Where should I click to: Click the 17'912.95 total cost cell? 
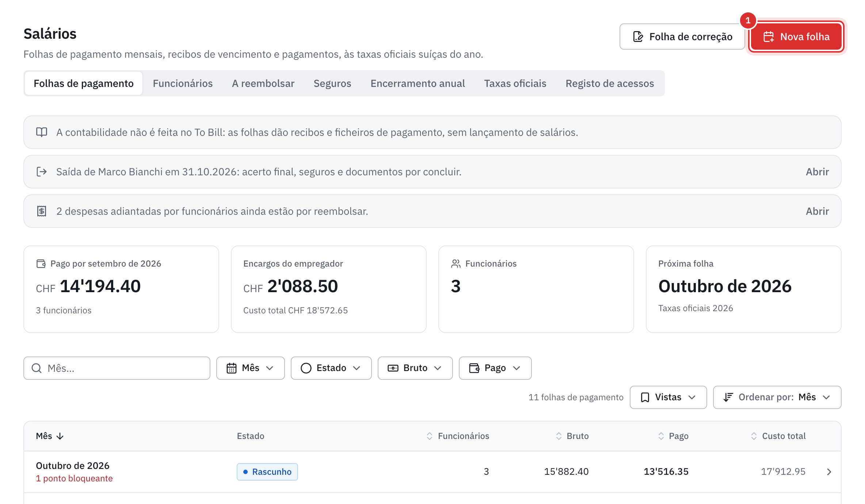click(783, 472)
